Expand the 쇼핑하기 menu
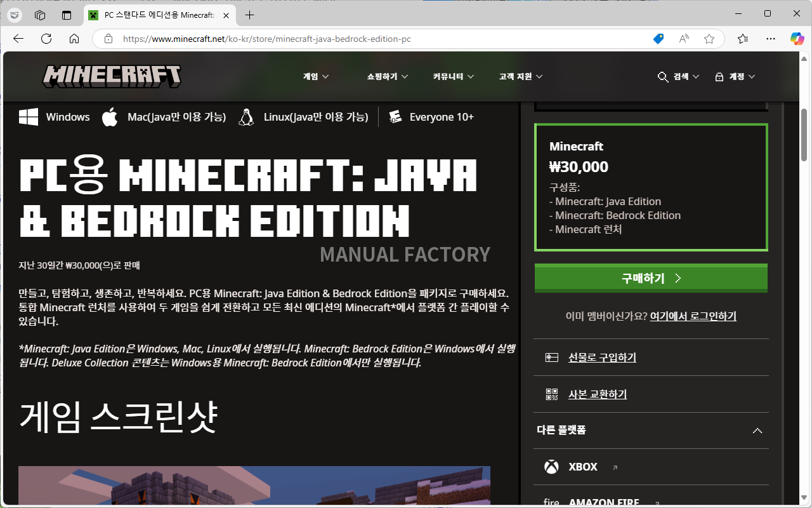 388,77
